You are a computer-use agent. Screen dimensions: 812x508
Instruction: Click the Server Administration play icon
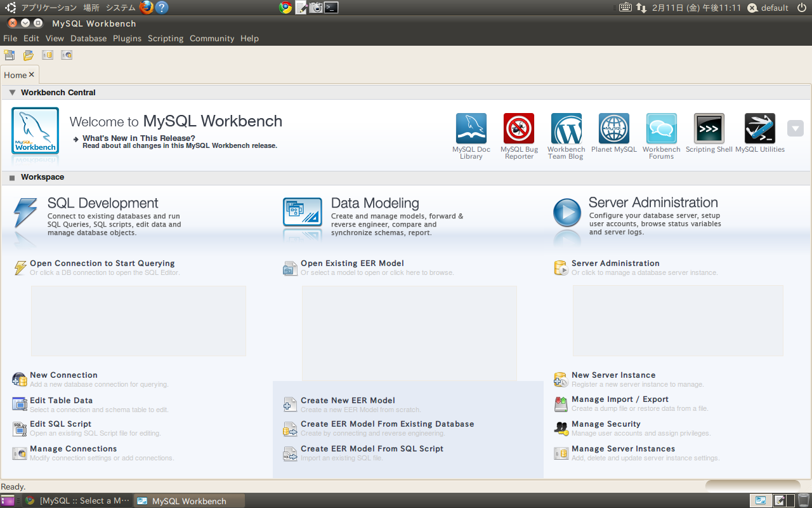(566, 213)
